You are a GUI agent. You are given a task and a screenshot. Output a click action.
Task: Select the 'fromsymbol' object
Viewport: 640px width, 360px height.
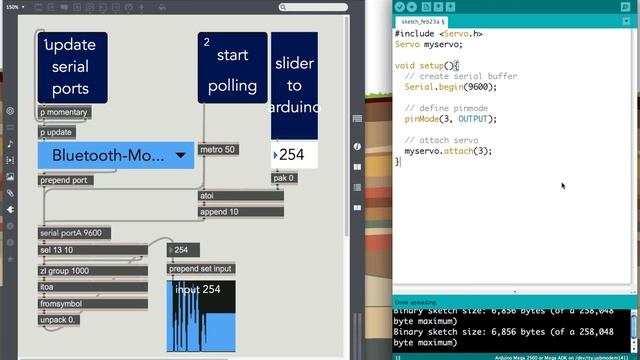click(x=93, y=304)
